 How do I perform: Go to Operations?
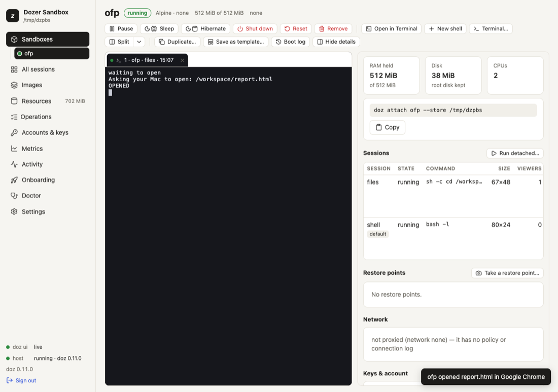(x=48, y=117)
